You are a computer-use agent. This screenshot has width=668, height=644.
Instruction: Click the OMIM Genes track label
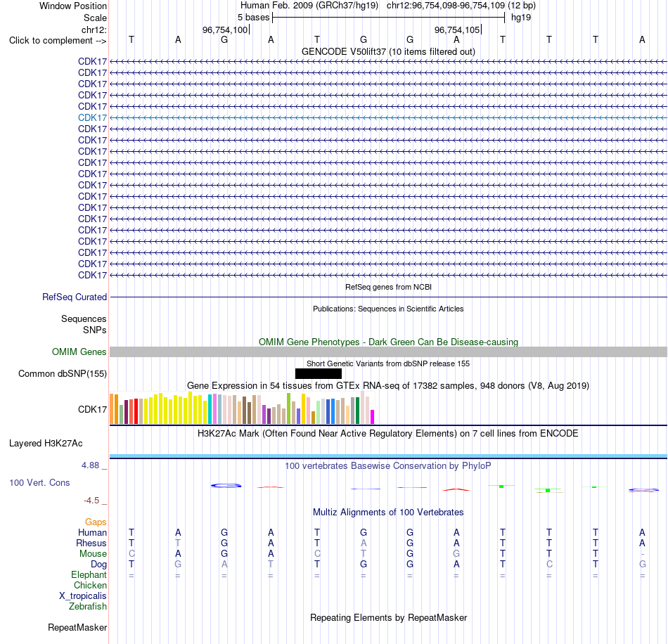tap(79, 352)
